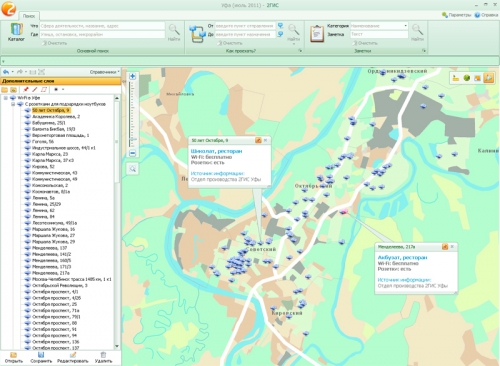The width and height of the screenshot is (500, 366).
Task: Select the red pin marker tool in layers toolbar
Action: click(26, 89)
